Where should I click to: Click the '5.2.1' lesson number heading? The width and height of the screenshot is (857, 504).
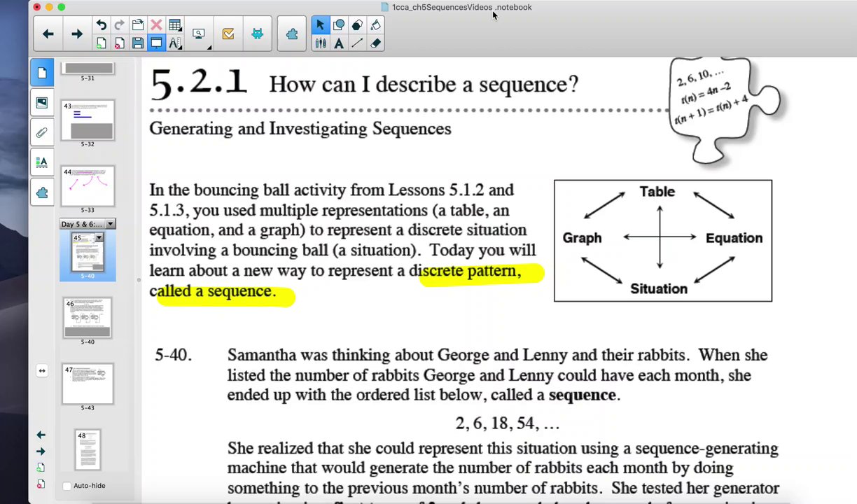[x=199, y=82]
